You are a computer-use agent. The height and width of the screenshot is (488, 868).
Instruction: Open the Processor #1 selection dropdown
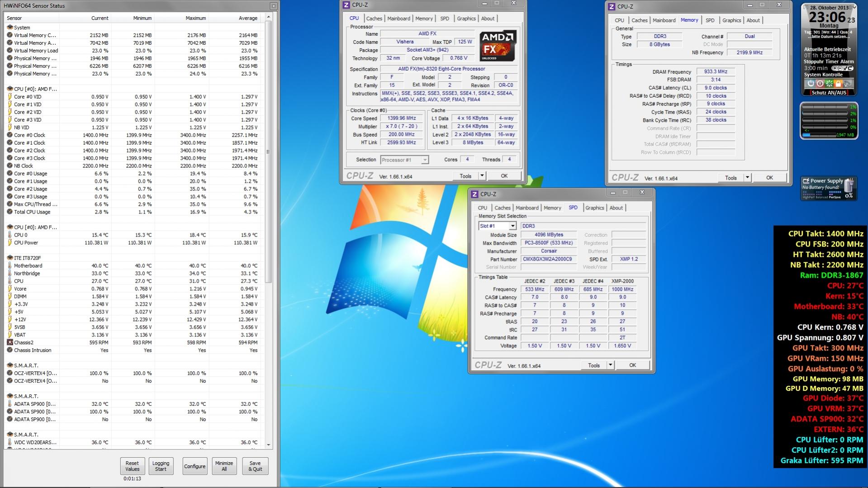pos(425,160)
